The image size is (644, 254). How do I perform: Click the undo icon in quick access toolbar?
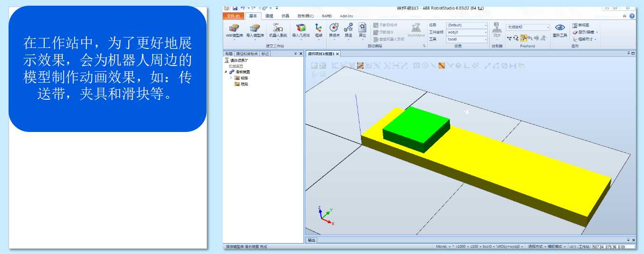point(243,8)
